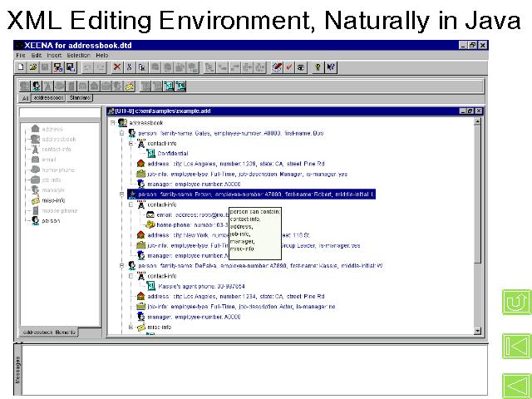
Task: Open the Selection menu
Action: pos(78,55)
